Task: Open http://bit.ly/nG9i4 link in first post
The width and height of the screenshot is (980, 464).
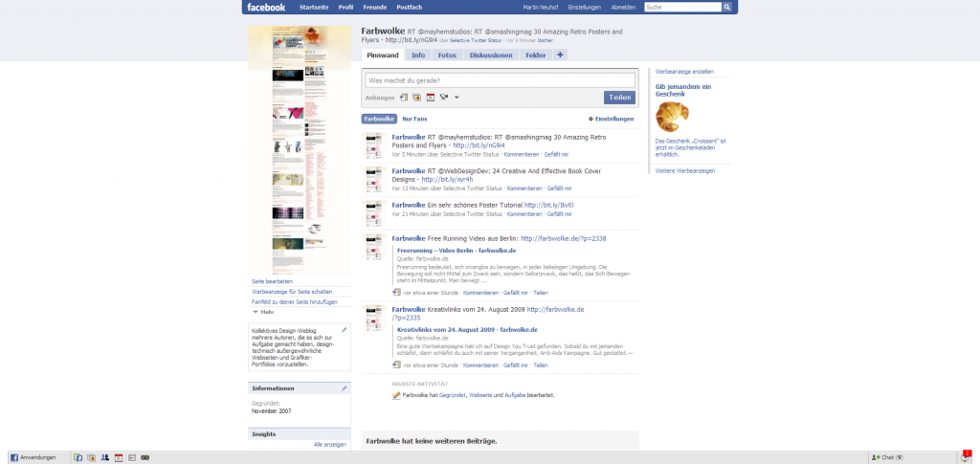Action: [479, 145]
